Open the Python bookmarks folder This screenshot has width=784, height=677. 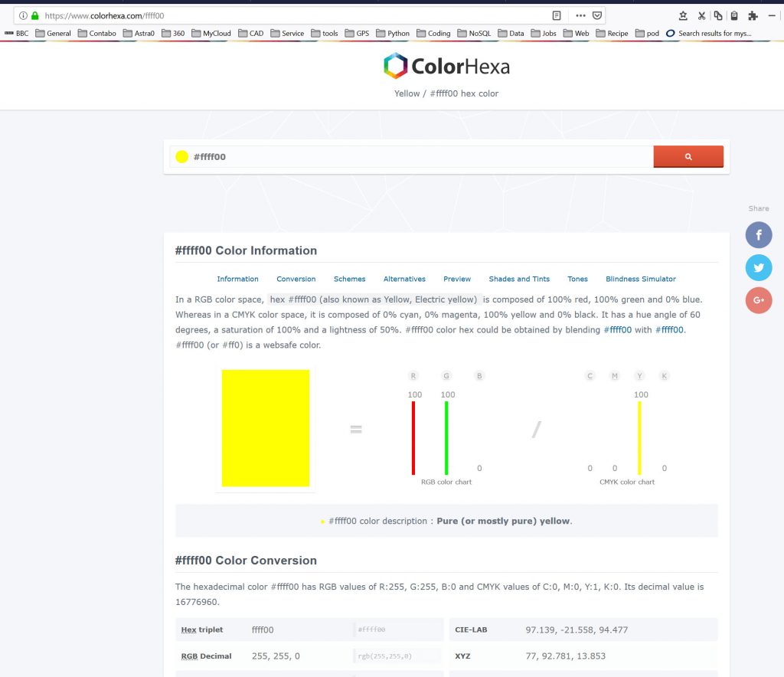coord(392,34)
